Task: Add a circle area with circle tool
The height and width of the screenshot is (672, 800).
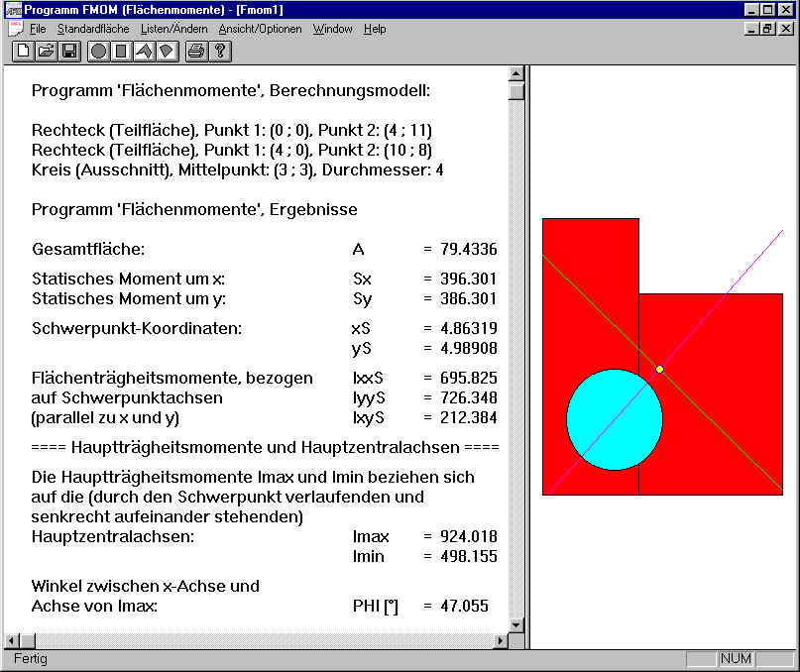Action: point(98,51)
